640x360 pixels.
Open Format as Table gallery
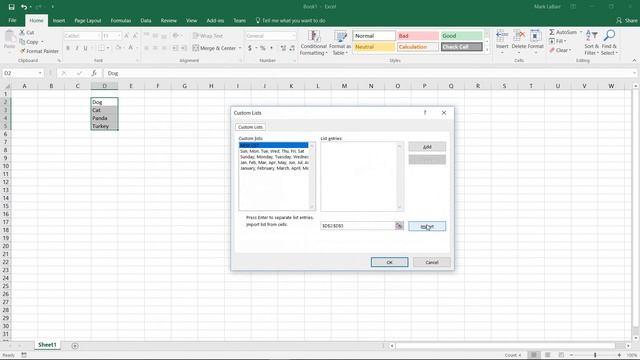[340, 43]
